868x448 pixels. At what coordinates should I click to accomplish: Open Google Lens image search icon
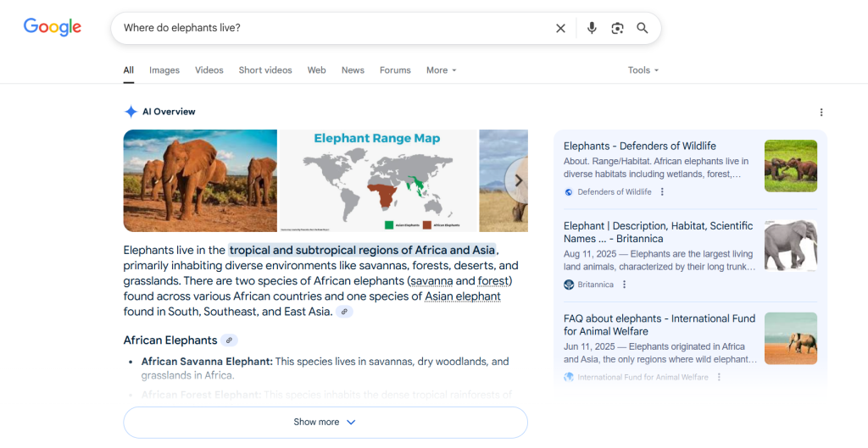coord(617,28)
